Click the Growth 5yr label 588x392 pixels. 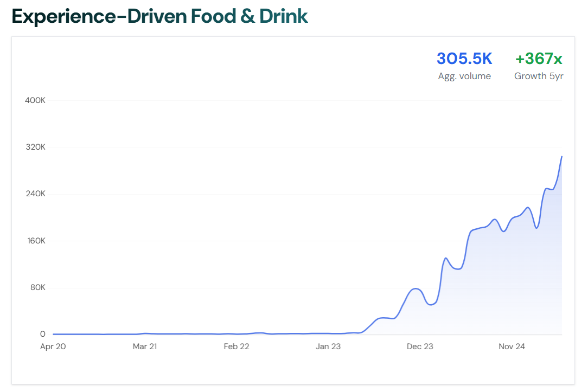538,76
